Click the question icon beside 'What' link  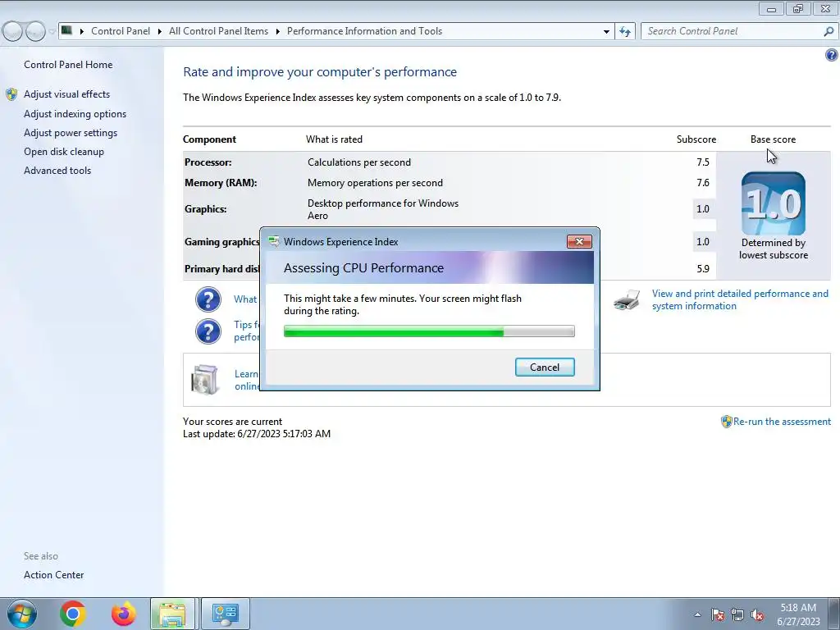pyautogui.click(x=208, y=299)
